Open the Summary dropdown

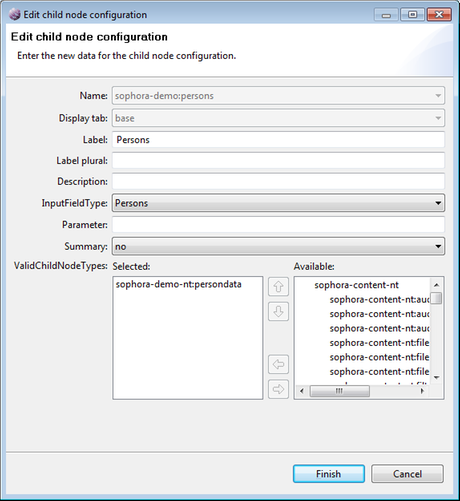[278, 246]
